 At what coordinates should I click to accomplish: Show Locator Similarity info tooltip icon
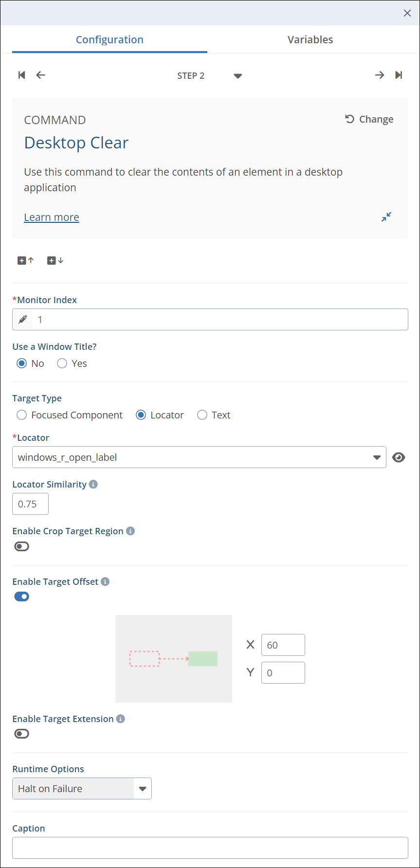click(93, 484)
